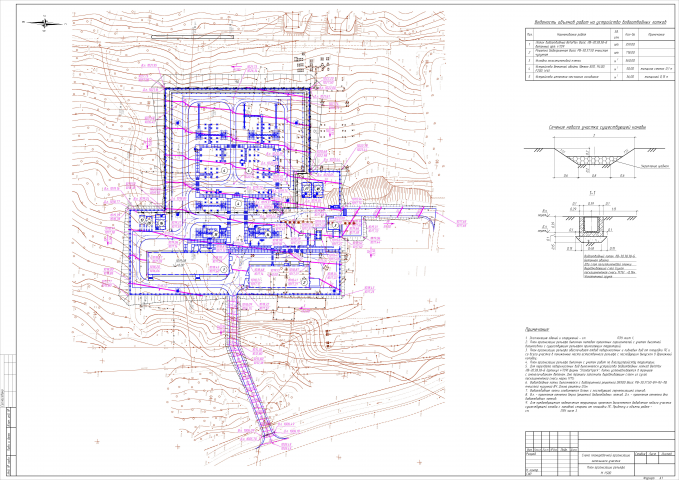
Task: Click the crushed stone callout label on ditch section
Action: pos(655,166)
